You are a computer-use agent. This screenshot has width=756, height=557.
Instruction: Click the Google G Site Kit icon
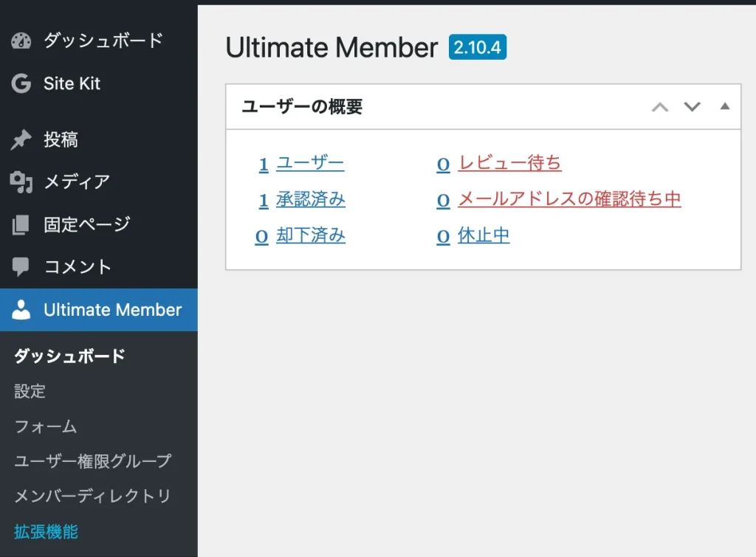[21, 83]
